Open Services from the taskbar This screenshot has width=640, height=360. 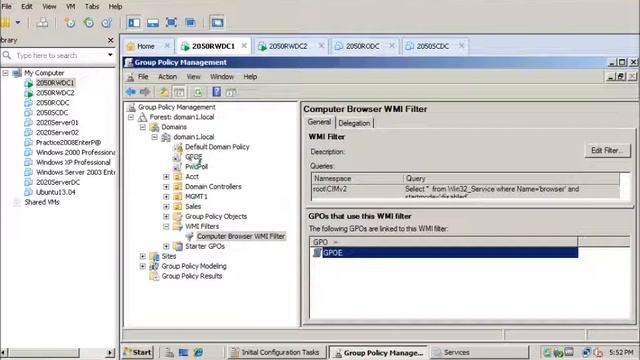tap(480, 352)
